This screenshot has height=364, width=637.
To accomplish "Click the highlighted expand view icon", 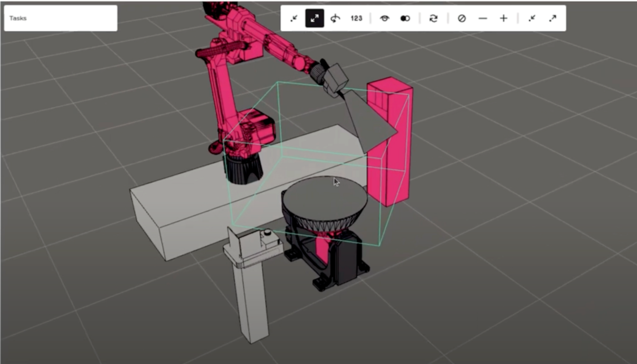I will pyautogui.click(x=314, y=18).
